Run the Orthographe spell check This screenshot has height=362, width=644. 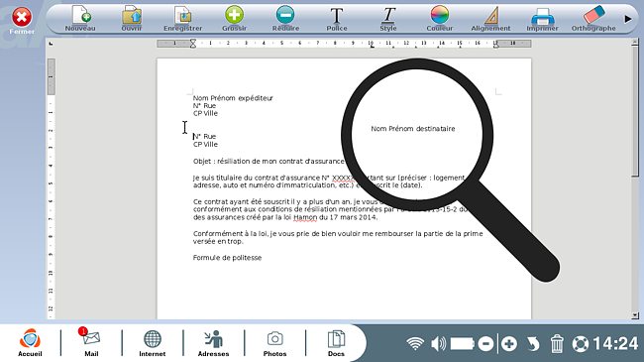coord(593,19)
